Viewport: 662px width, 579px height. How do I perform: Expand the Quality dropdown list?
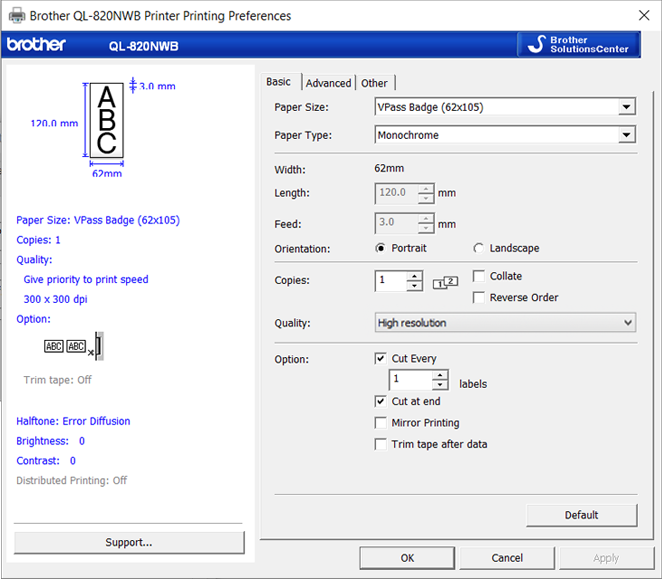(x=505, y=323)
